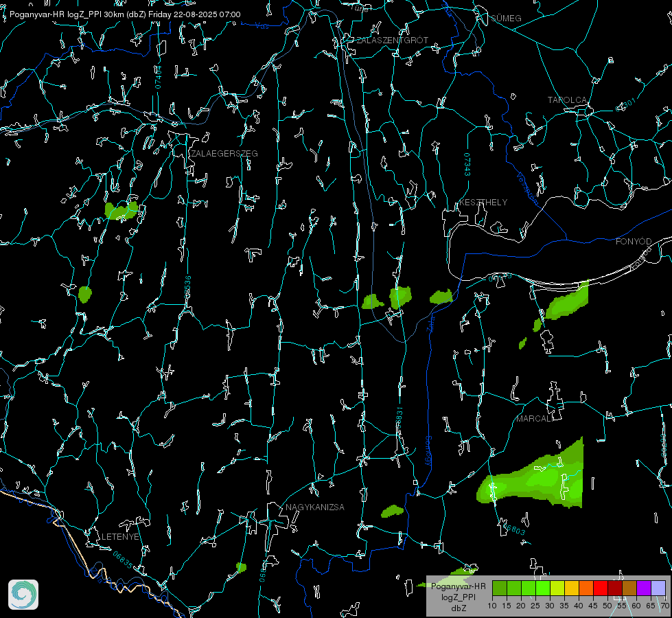Click the LETENYE town label
672x618 pixels.
[x=120, y=536]
